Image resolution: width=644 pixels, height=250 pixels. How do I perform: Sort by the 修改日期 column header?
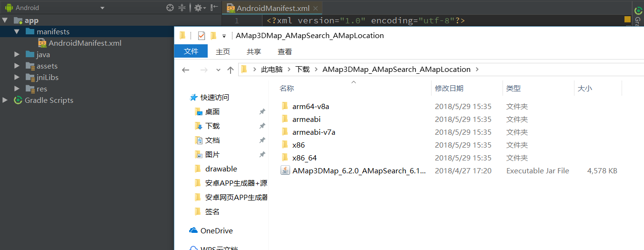[x=449, y=88]
